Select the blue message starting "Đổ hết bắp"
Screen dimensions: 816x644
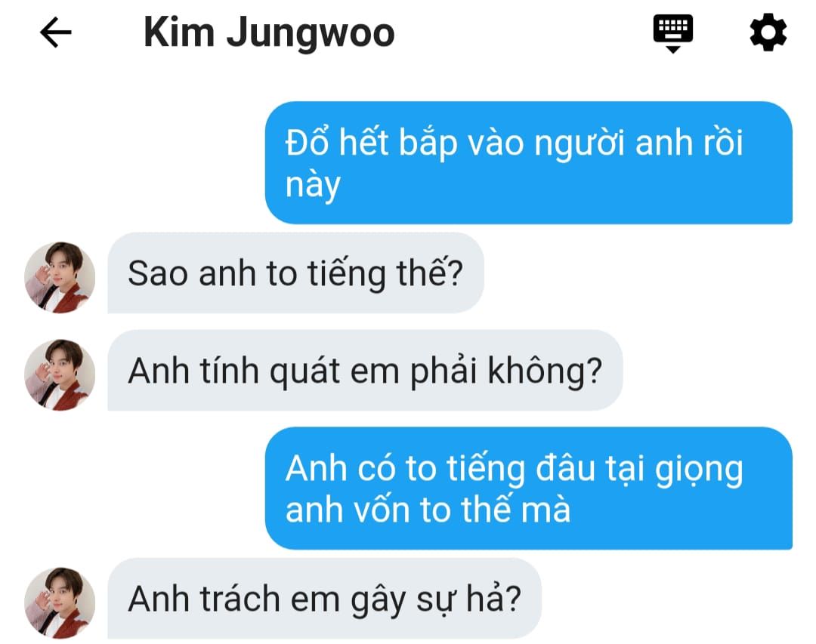(x=529, y=163)
